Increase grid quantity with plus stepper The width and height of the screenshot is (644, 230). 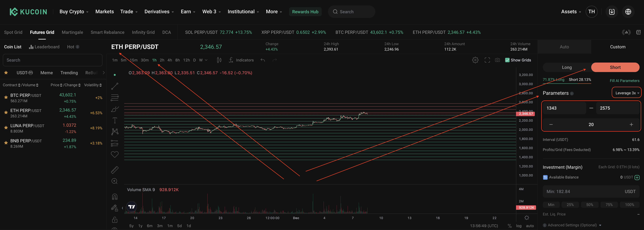(x=631, y=124)
